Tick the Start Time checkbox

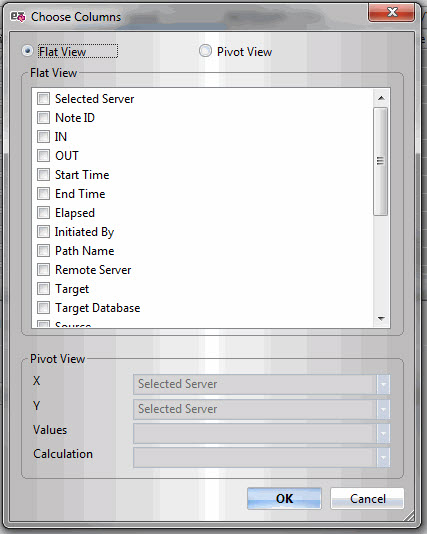click(x=43, y=174)
